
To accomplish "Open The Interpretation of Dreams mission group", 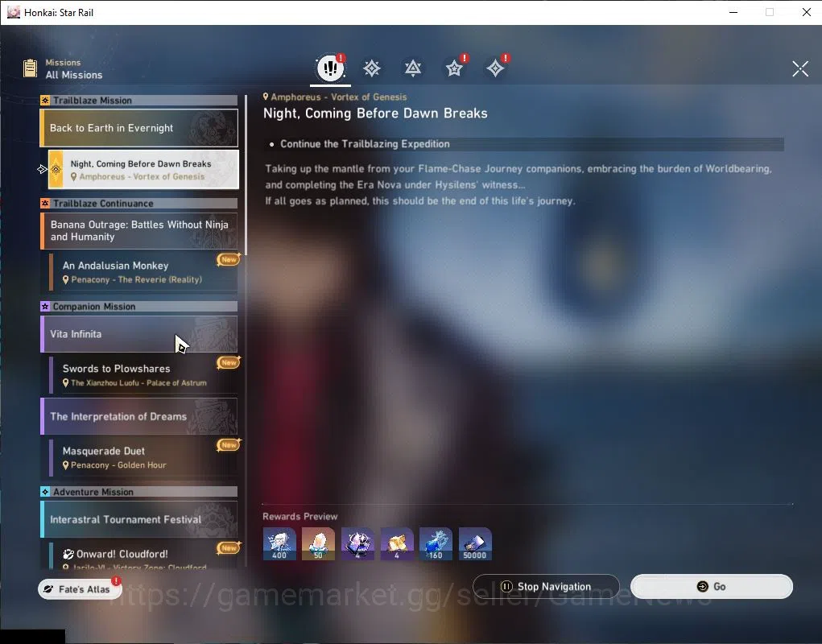I will [x=139, y=416].
